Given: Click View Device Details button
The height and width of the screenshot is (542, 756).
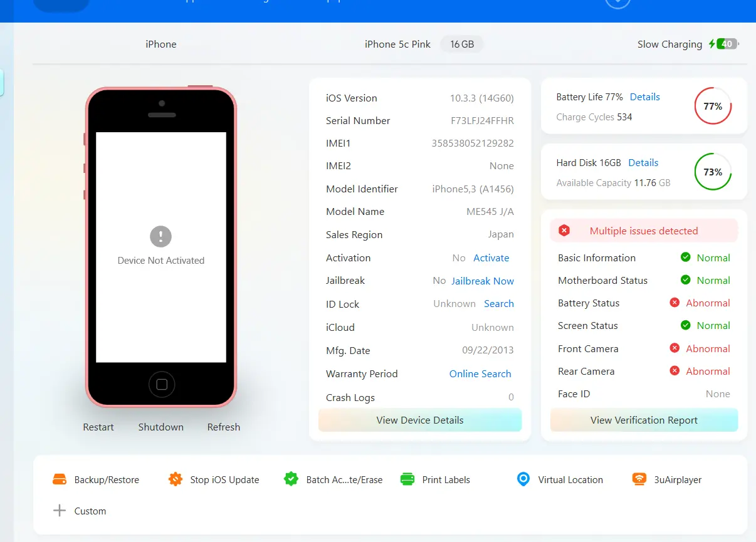Looking at the screenshot, I should (x=420, y=420).
